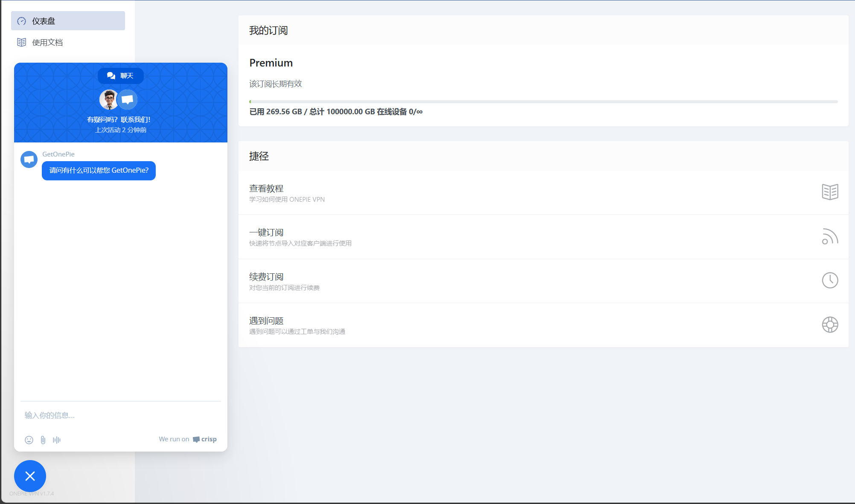Click the data usage progress bar
855x504 pixels.
(x=543, y=101)
